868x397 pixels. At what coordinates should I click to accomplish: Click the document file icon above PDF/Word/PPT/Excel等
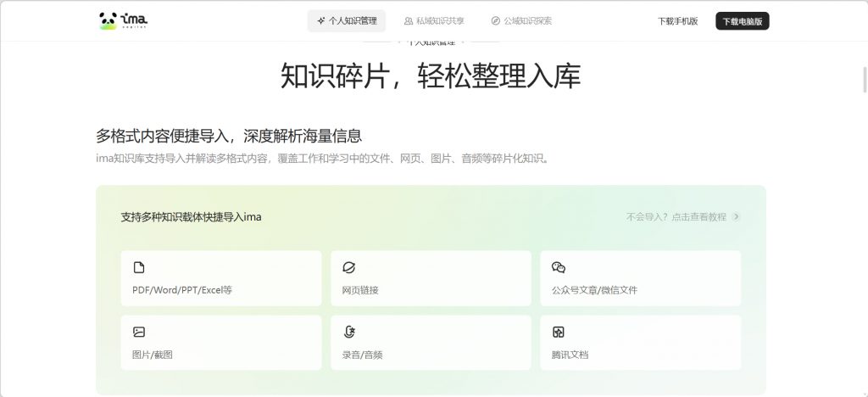pos(139,268)
